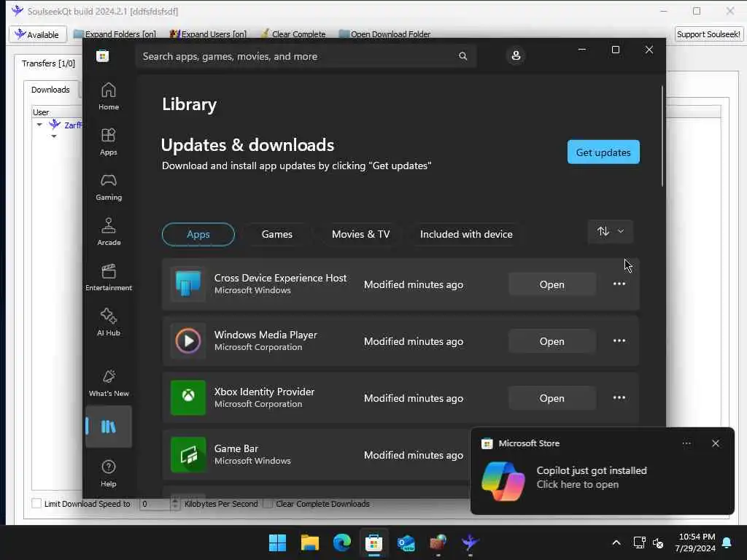Click 'Copilot just got installed' notification text
The image size is (747, 560).
[592, 470]
